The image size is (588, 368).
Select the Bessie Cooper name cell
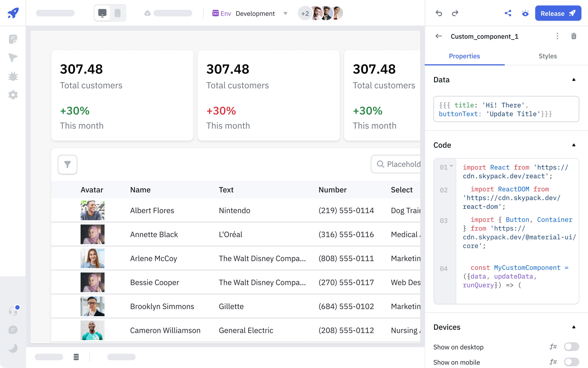154,282
